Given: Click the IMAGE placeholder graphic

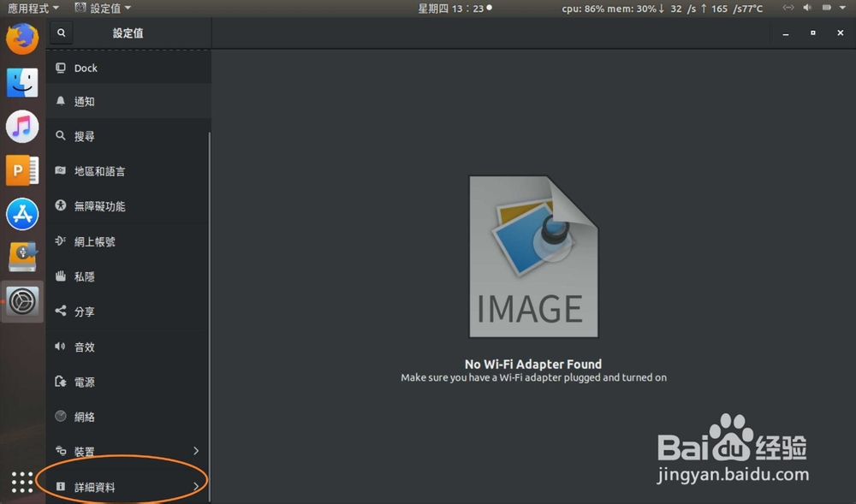Looking at the screenshot, I should [x=533, y=256].
